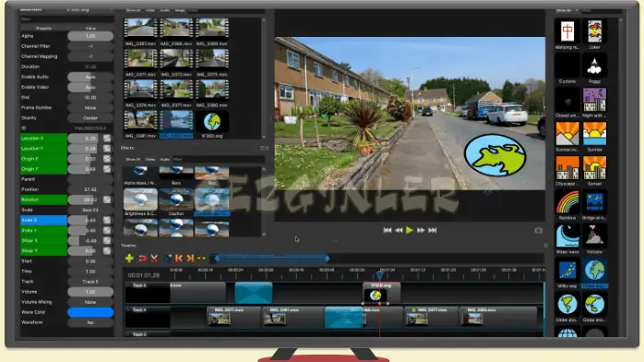Toggle keyframe icon for Location Y

click(x=107, y=149)
